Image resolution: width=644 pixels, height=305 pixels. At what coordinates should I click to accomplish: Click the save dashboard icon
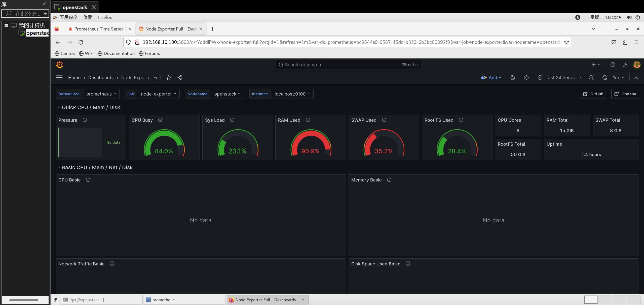point(513,78)
